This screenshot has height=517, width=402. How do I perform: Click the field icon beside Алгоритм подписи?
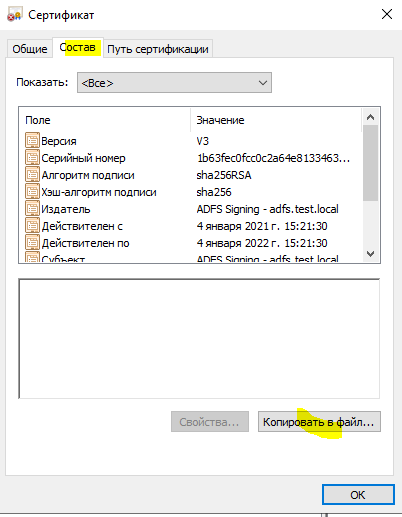(x=32, y=175)
